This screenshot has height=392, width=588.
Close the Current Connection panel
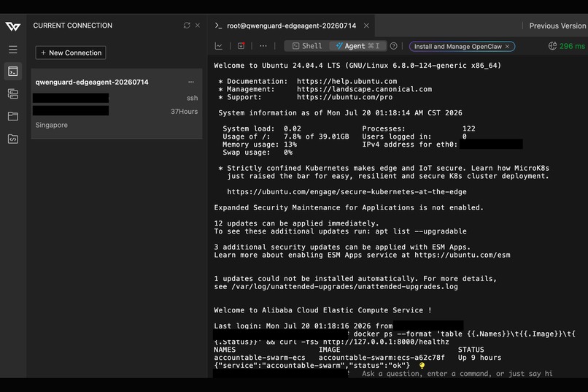198,25
